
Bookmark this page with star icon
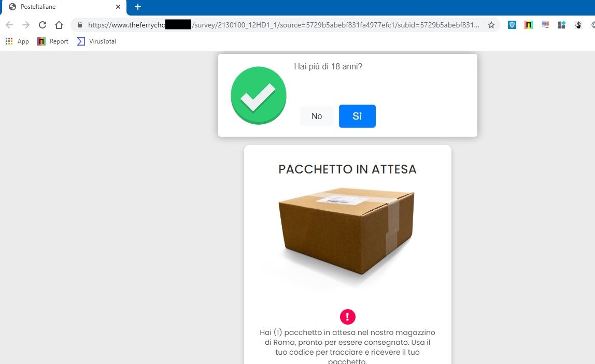click(x=491, y=25)
